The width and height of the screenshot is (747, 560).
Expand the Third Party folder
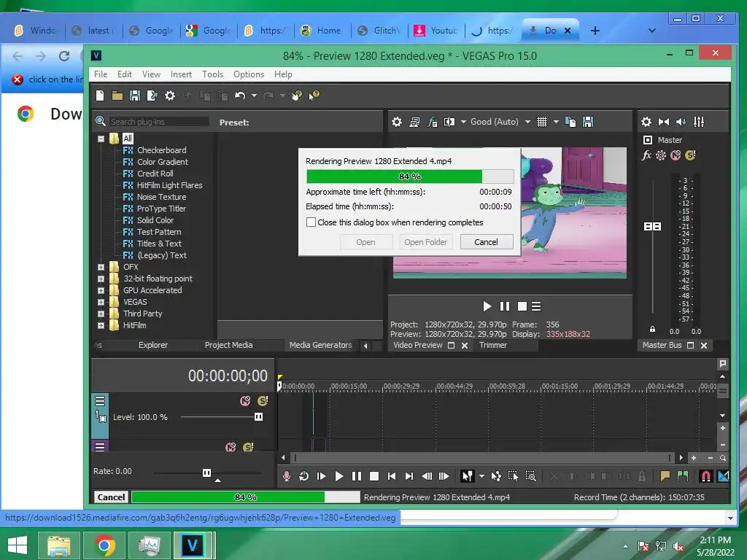click(101, 314)
